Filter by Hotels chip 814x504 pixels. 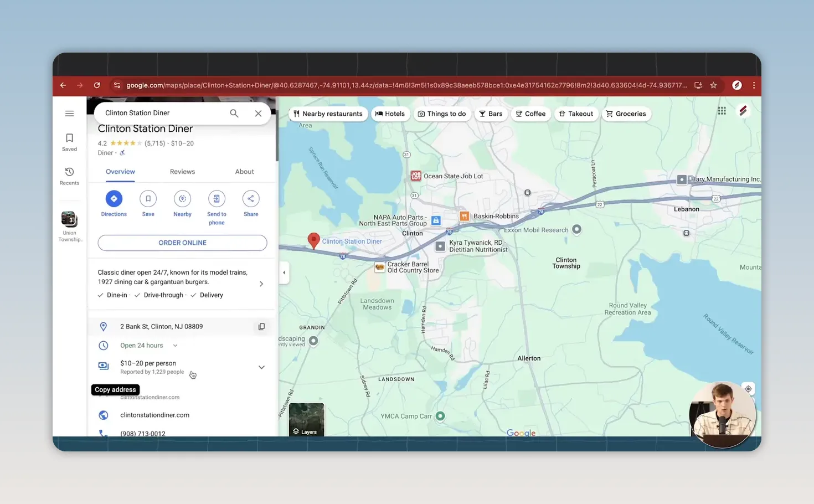(x=390, y=114)
